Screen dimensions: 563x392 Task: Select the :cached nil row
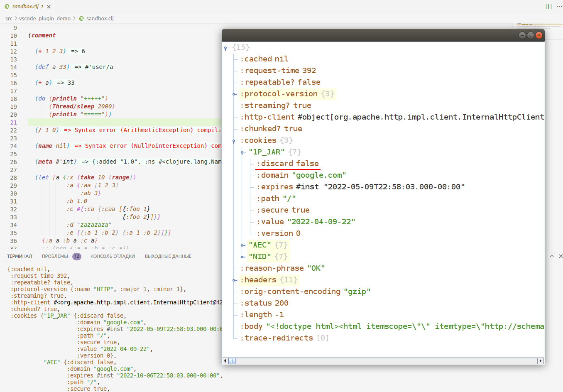pos(264,59)
